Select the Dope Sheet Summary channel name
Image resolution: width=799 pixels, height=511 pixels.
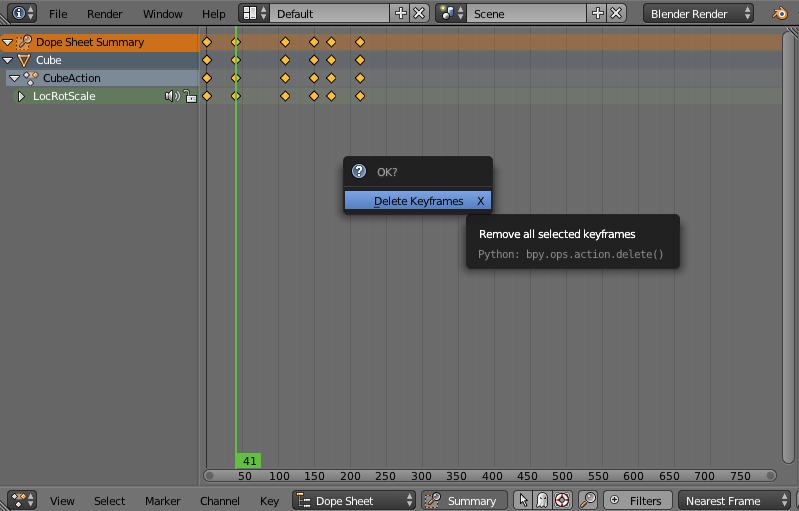90,42
